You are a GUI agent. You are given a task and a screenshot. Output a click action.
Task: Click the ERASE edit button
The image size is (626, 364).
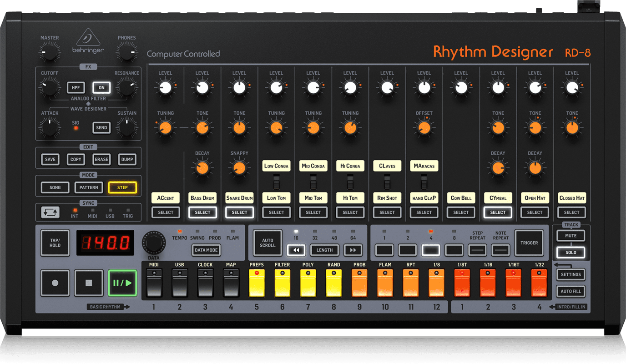pyautogui.click(x=101, y=160)
